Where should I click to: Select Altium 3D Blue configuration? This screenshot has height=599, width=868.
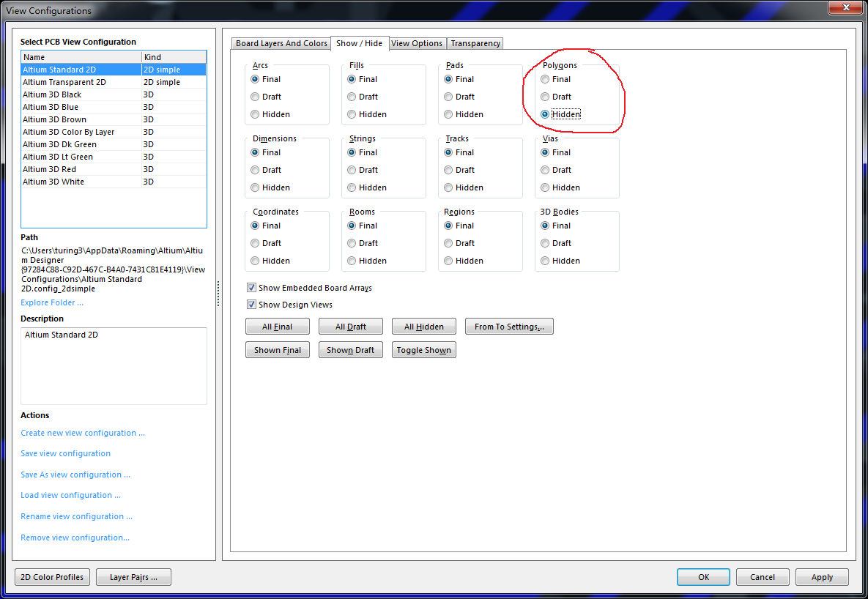pyautogui.click(x=114, y=107)
